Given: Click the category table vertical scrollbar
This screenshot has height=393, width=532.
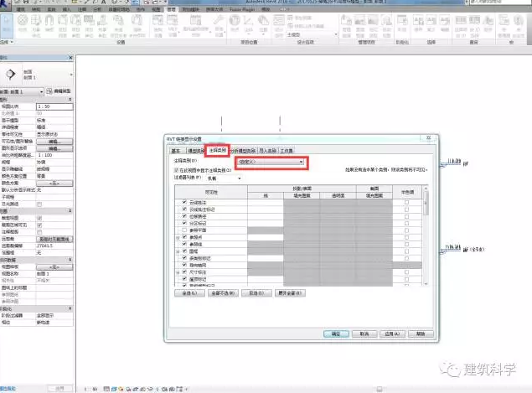Looking at the screenshot, I should pos(426,235).
